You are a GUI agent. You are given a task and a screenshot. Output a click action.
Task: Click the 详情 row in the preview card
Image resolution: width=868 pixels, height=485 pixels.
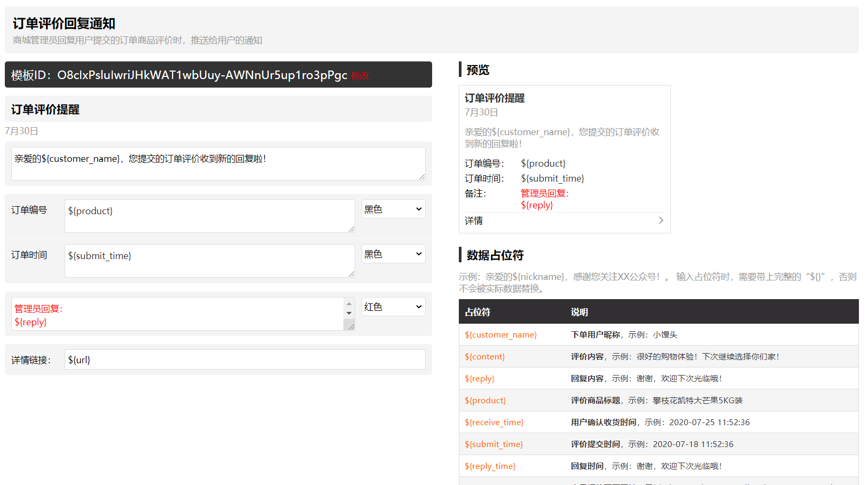[561, 221]
